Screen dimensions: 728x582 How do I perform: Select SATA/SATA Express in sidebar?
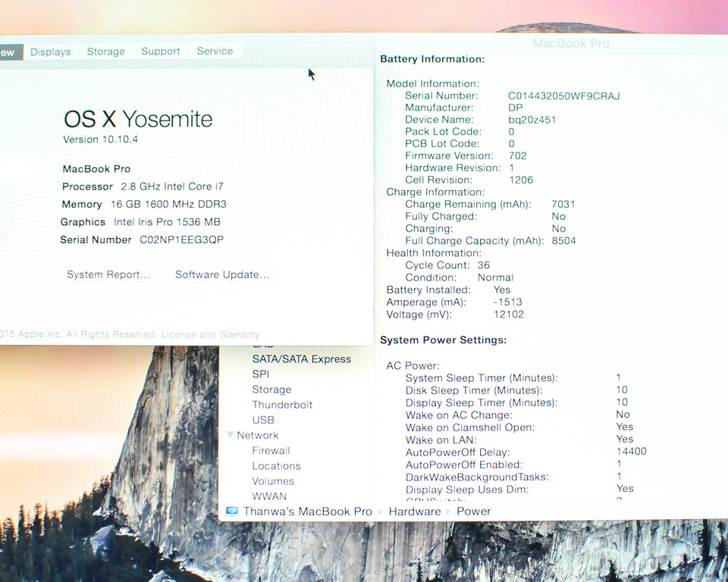point(302,358)
